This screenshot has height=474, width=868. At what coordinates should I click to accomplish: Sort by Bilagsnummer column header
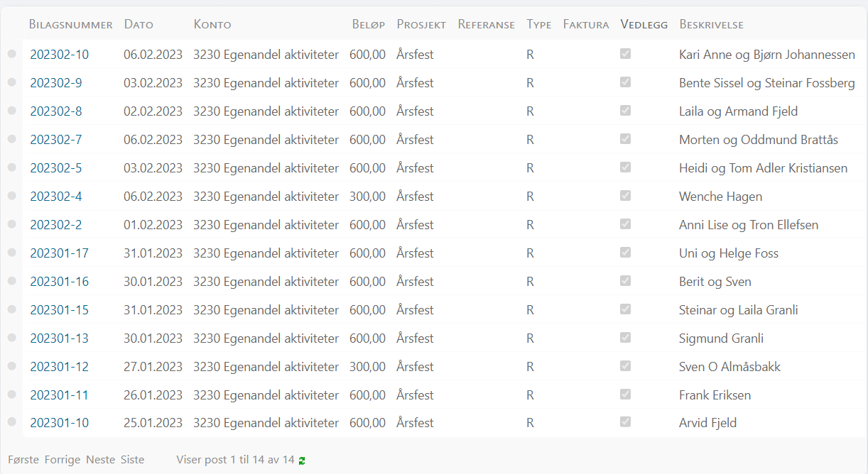[70, 25]
